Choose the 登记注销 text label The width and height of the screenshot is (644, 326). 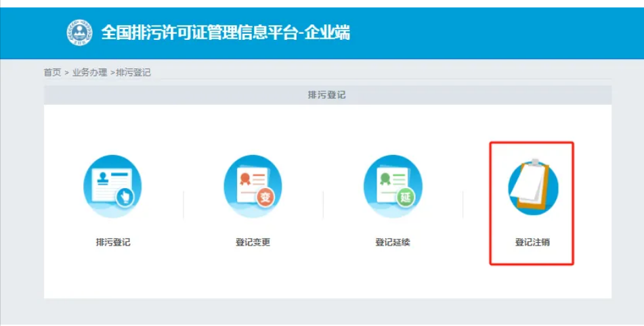(x=532, y=242)
